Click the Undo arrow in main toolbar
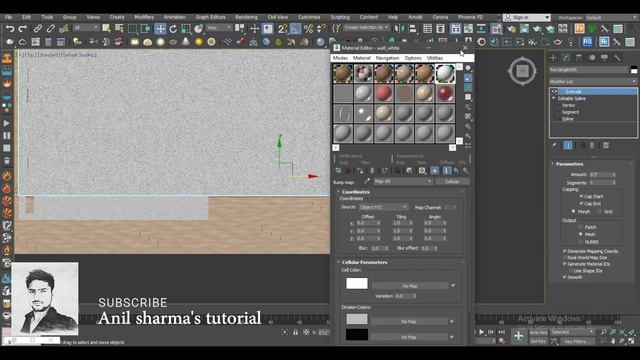The height and width of the screenshot is (360, 640). (x=10, y=29)
